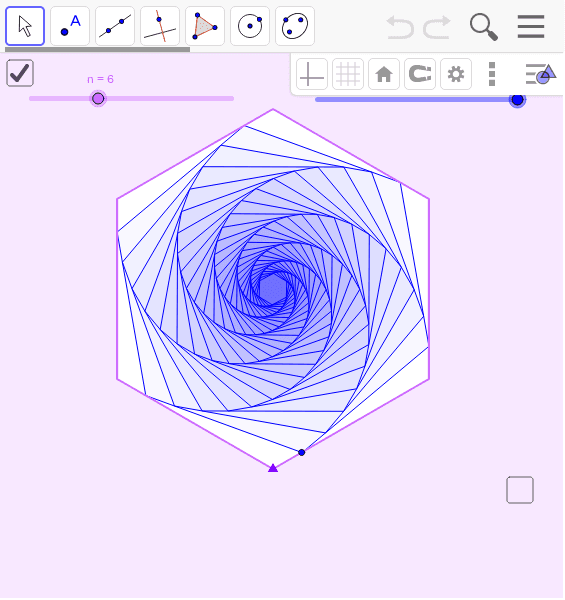Click the purple slider track
The image size is (565, 600).
[x=132, y=99]
